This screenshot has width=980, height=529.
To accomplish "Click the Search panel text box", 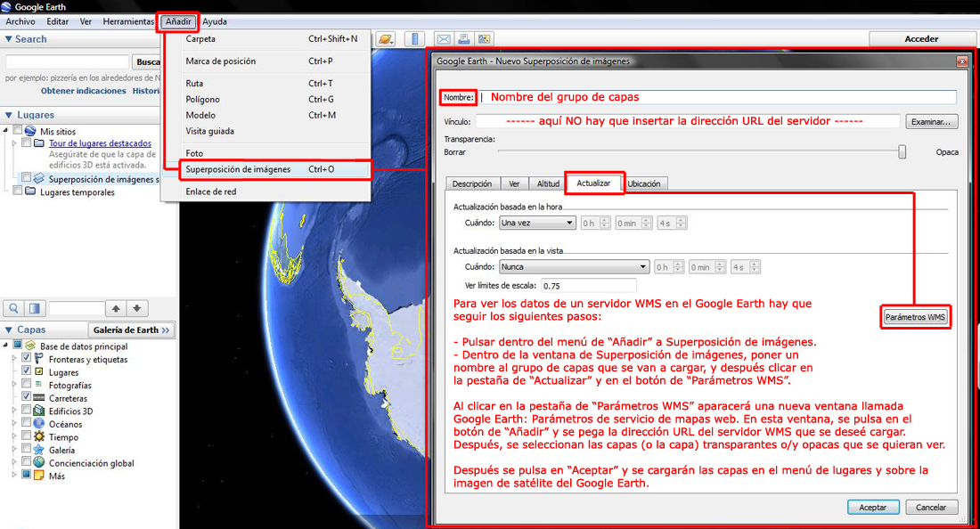I will 67,61.
